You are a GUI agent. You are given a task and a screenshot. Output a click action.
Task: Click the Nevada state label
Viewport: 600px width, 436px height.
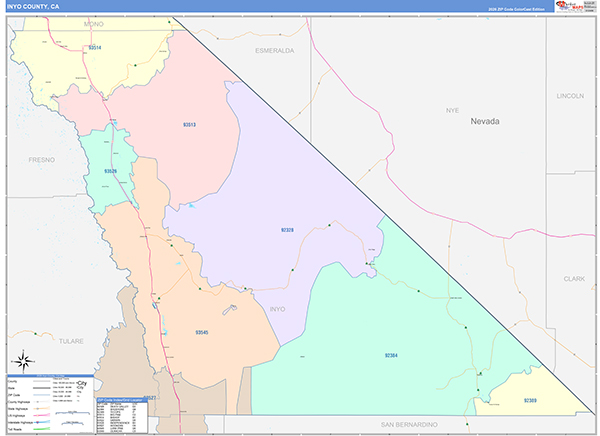[485, 121]
